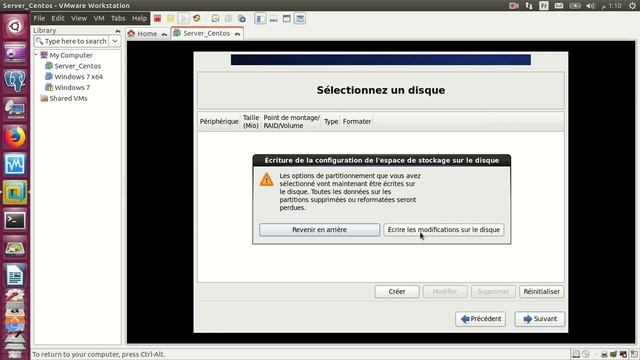
Task: Enter full screen mode icon
Action: 287,18
